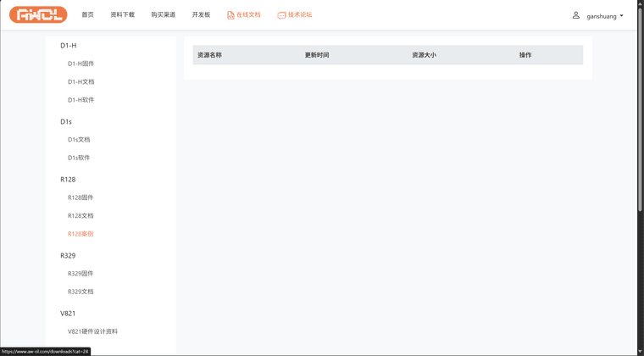Click the 资源名称 column header
The width and height of the screenshot is (644, 356).
pyautogui.click(x=209, y=55)
